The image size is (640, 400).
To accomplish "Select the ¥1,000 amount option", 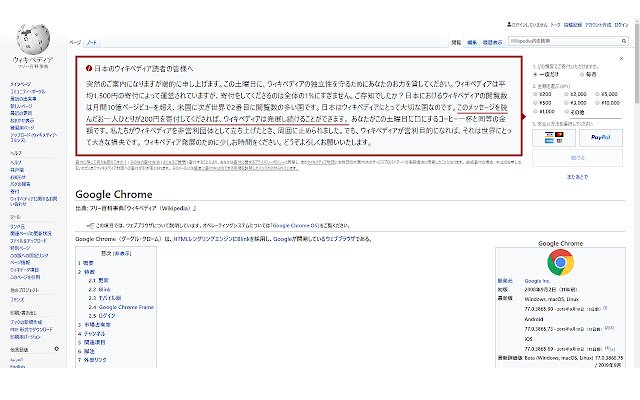I will tap(535, 111).
